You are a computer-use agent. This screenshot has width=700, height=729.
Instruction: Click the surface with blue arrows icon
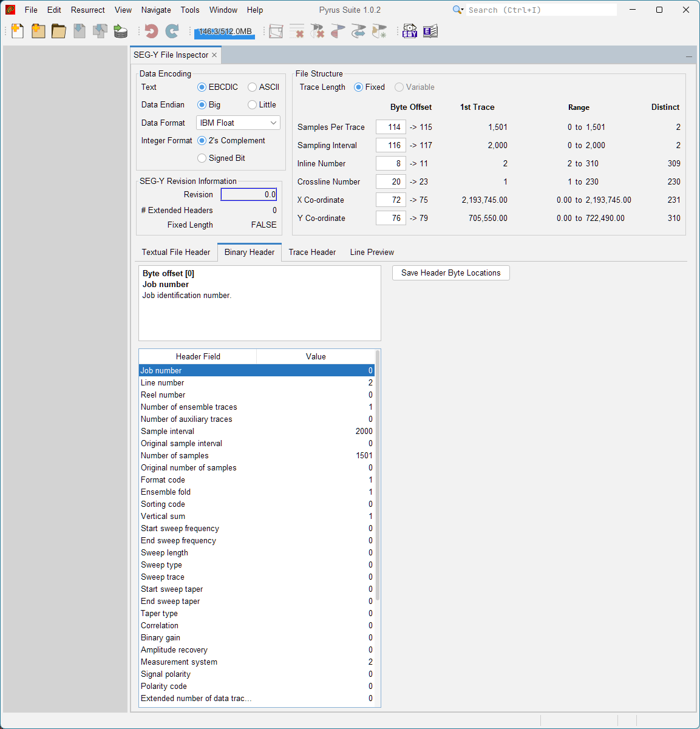[359, 31]
